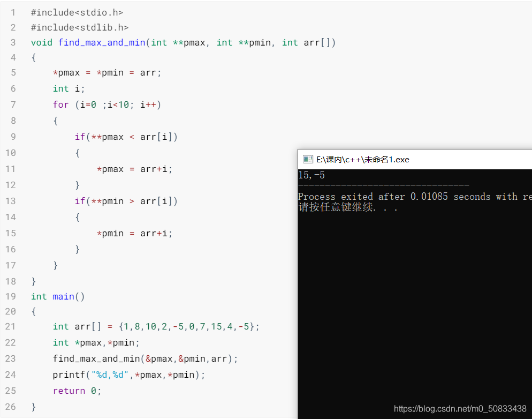532x419 pixels.
Task: Click the 'Process exited after 0.01085 seconds' line
Action: coord(415,197)
